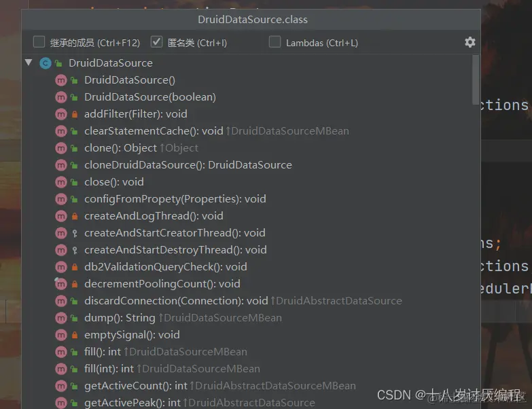
Task: Click the protected key icon beside createAndStartCreatorThread()
Action: pos(75,233)
